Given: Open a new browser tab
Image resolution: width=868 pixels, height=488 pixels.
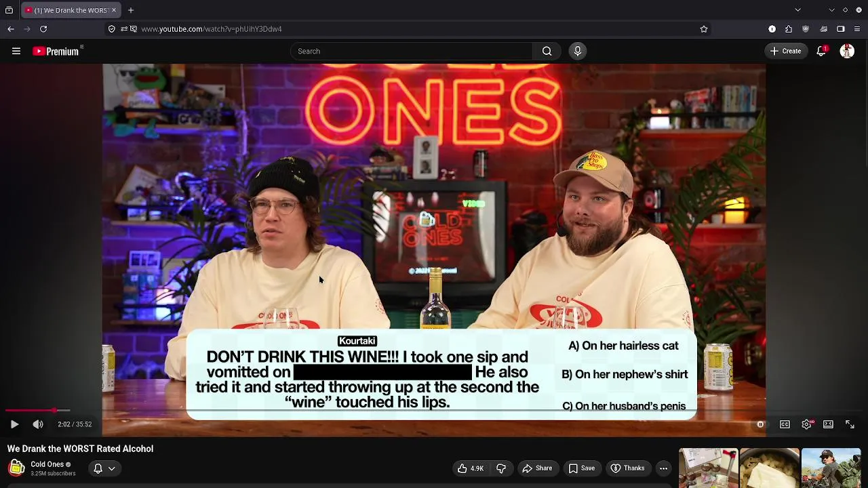Looking at the screenshot, I should (x=131, y=10).
